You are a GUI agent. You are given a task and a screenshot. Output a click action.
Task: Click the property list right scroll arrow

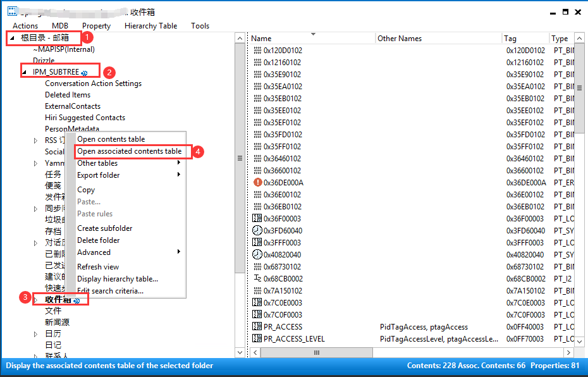pyautogui.click(x=569, y=352)
